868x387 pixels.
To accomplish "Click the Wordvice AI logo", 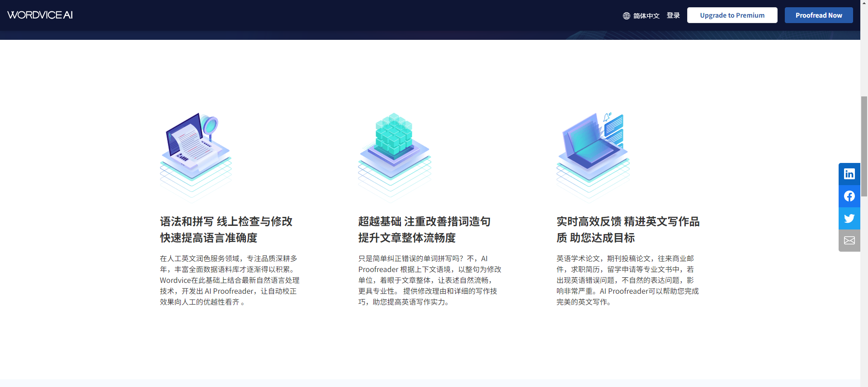I will [x=40, y=15].
